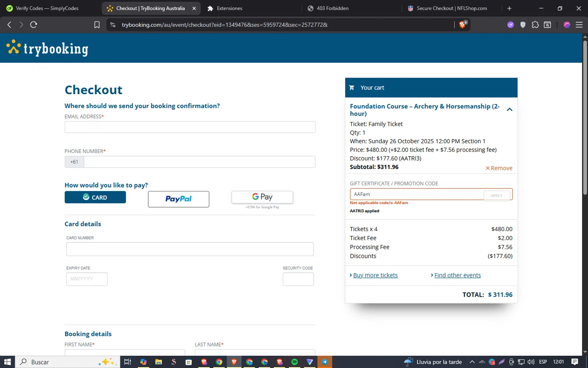Click into the Email Address field
Screen dimensions: 588x368
point(190,127)
